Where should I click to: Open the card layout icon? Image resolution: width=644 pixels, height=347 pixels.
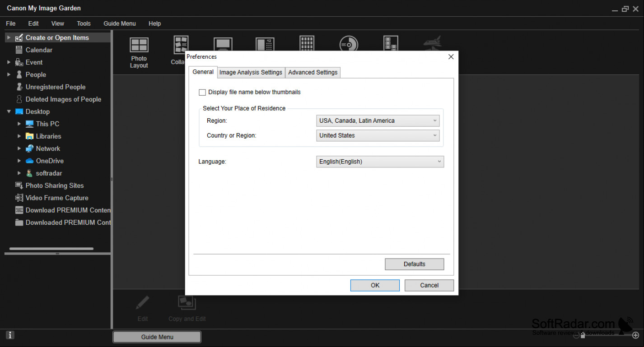tap(223, 44)
